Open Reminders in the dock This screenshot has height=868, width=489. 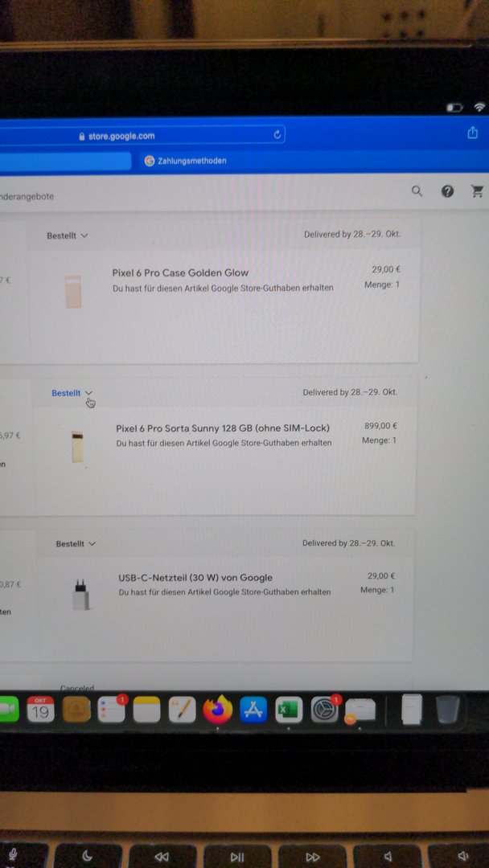(112, 710)
